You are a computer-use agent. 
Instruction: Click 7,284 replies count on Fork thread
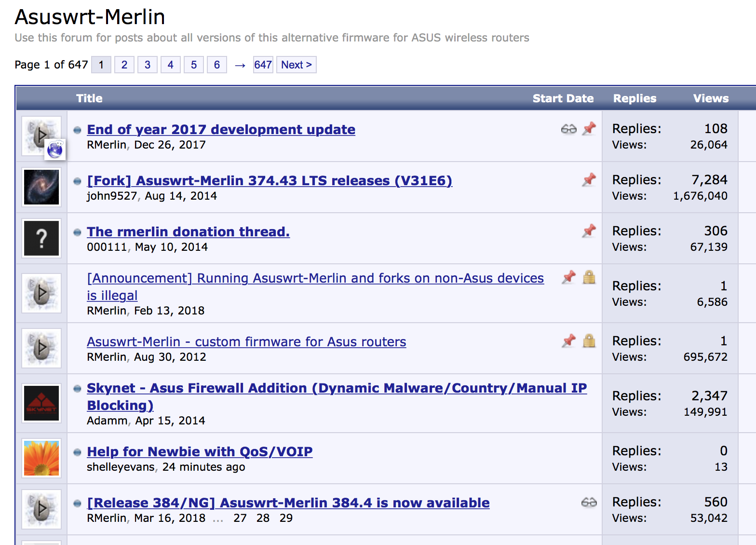pos(709,180)
